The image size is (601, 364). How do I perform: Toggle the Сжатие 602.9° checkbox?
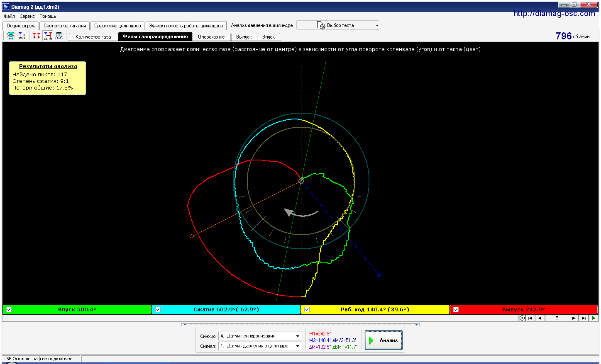158,309
